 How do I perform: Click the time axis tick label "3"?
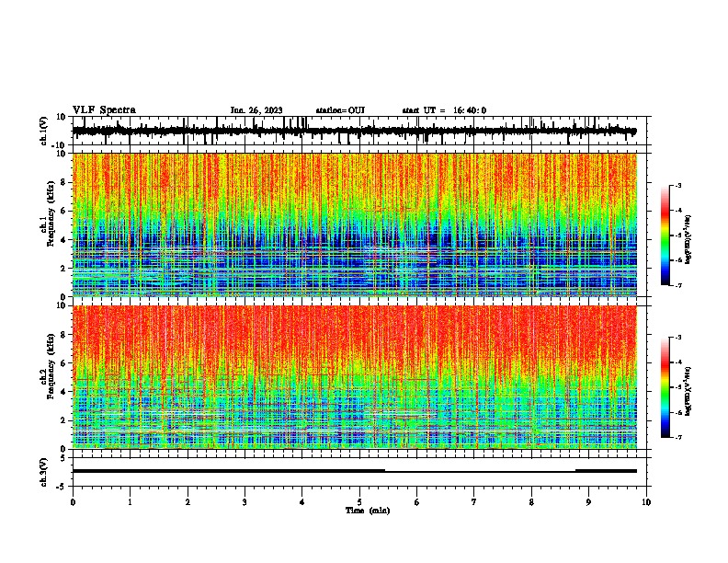click(x=245, y=502)
